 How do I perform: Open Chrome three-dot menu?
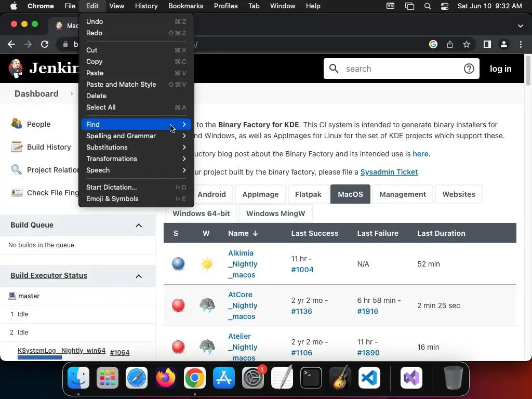[521, 44]
